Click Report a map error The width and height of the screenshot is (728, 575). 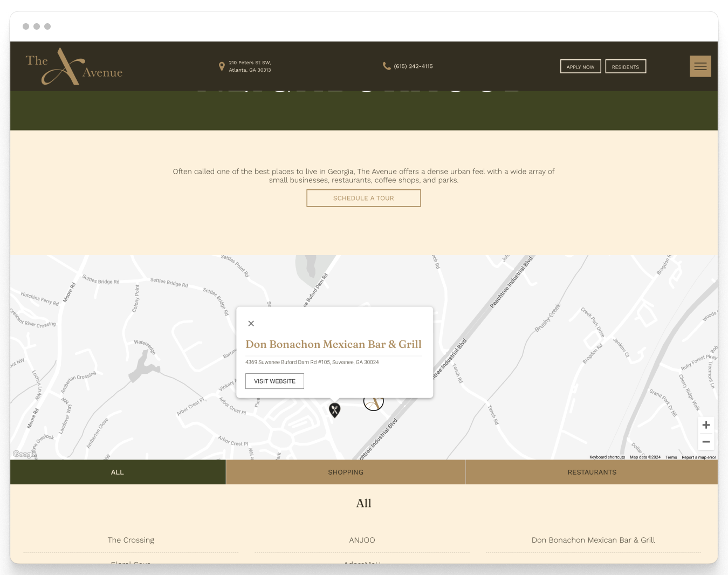pos(699,457)
